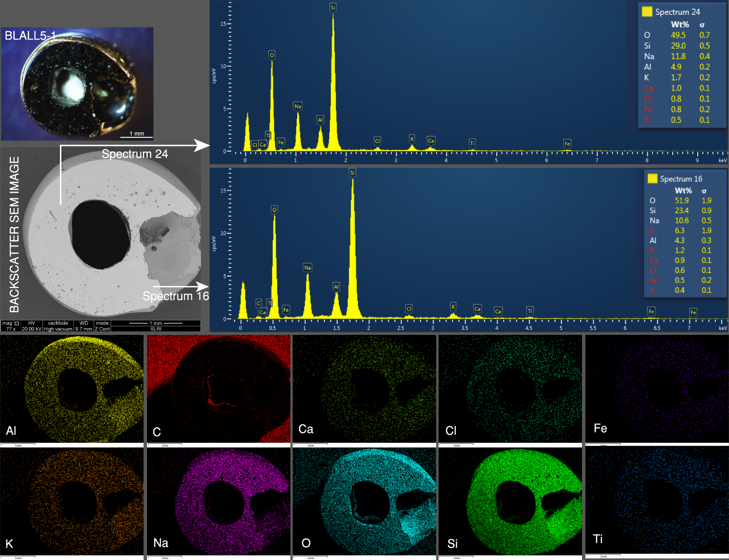Click the Si peak label in Spectrum 24
729x560 pixels.
click(333, 8)
